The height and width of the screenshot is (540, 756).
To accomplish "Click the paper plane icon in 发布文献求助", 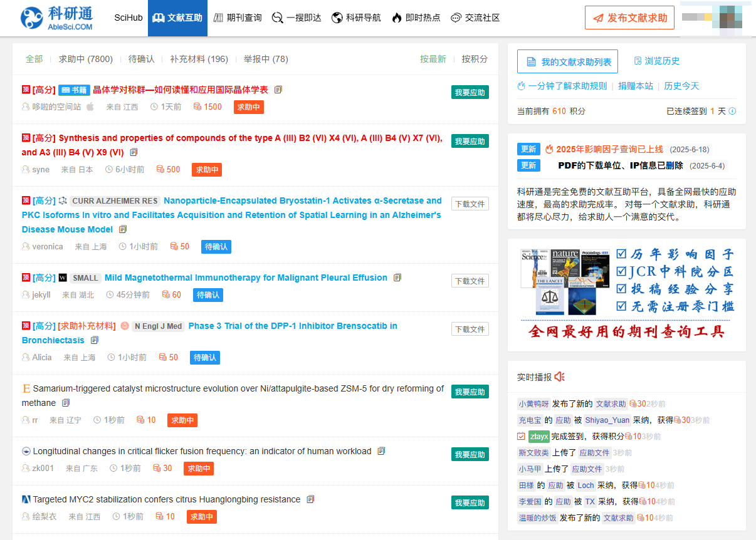I will pyautogui.click(x=597, y=18).
